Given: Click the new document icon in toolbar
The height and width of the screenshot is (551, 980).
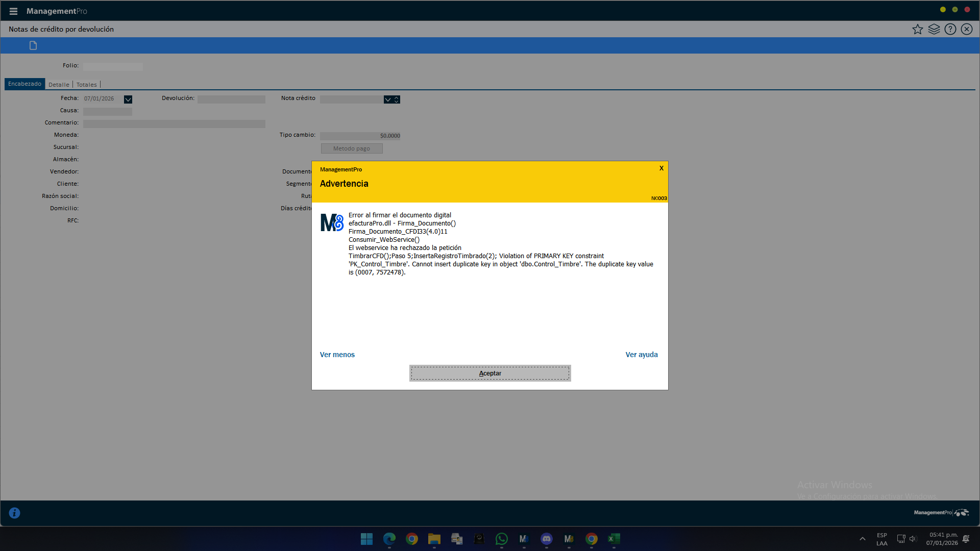Looking at the screenshot, I should click(x=33, y=45).
